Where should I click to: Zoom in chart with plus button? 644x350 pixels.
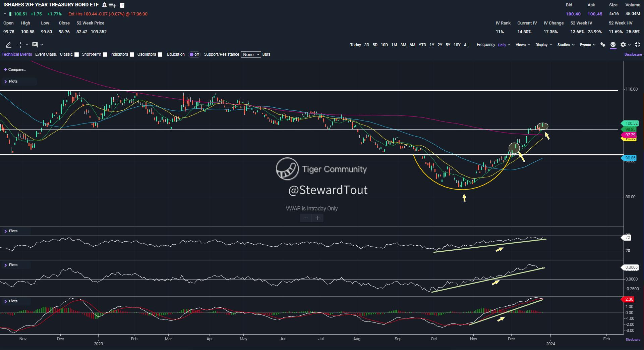pyautogui.click(x=317, y=218)
